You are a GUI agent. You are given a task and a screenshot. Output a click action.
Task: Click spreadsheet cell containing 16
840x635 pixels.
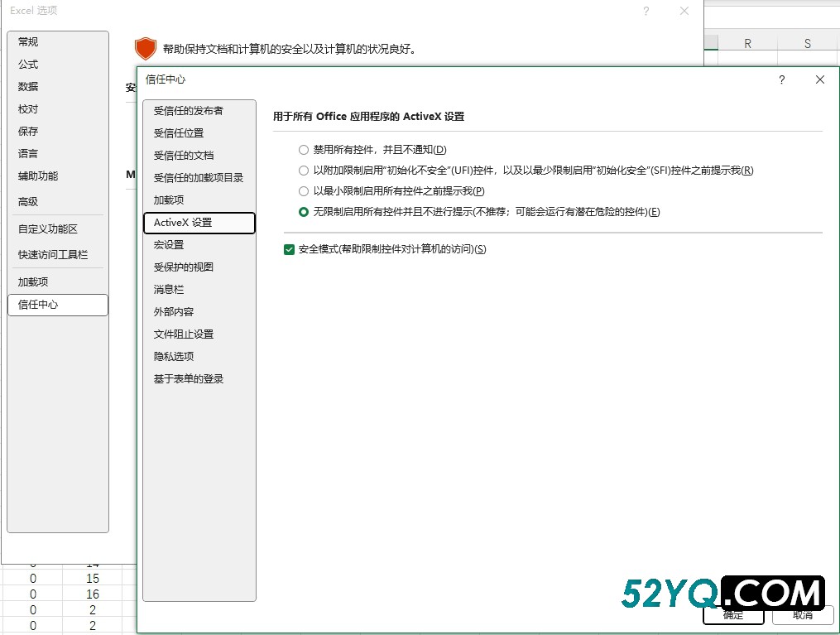click(x=93, y=594)
